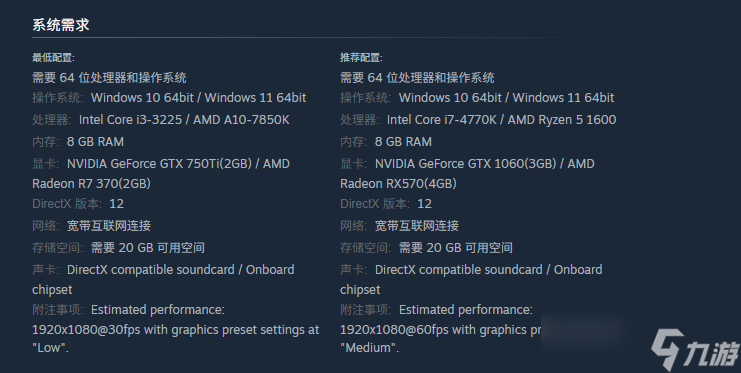Click the Radeon RX570(4GB) text
This screenshot has height=373, width=741.
[x=398, y=183]
